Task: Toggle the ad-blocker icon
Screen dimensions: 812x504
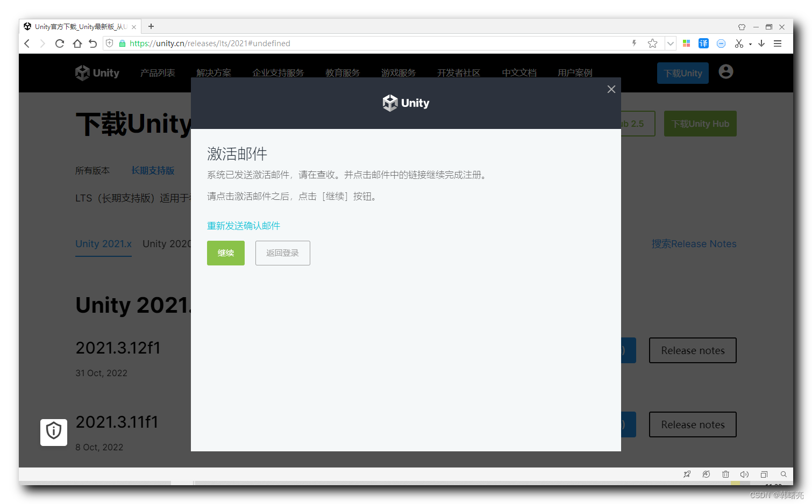Action: [x=721, y=43]
